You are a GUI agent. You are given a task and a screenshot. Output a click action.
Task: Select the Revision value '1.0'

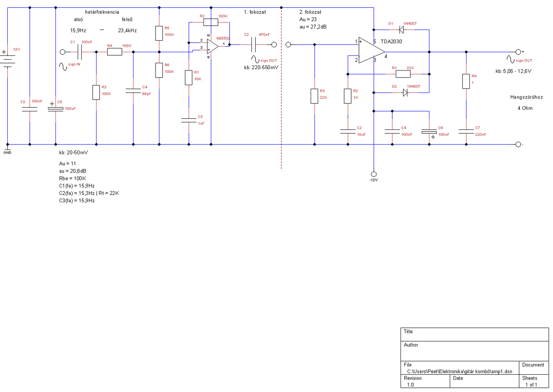click(x=410, y=384)
